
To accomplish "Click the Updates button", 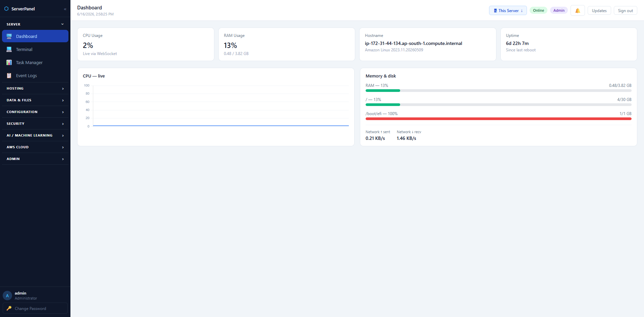I will pyautogui.click(x=599, y=10).
